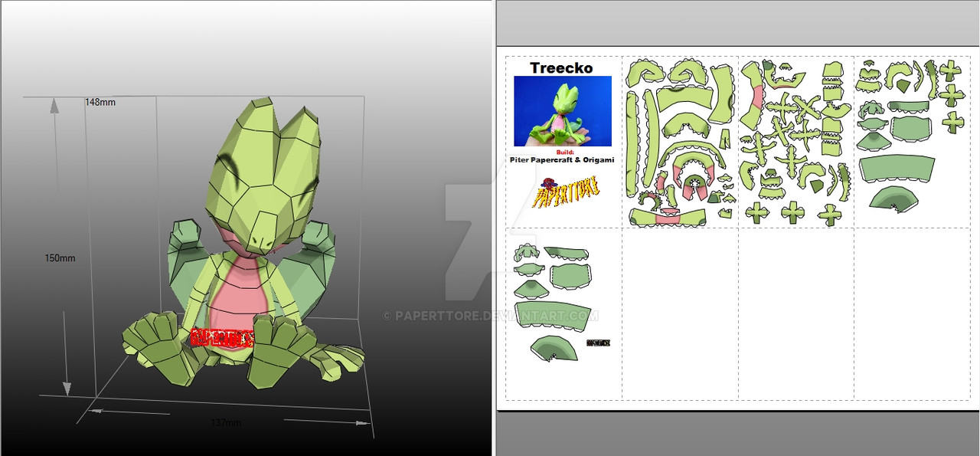Screen dimensions: 980x456
Task: Open the Treecko papercraft photo thumbnail
Action: coord(563,111)
